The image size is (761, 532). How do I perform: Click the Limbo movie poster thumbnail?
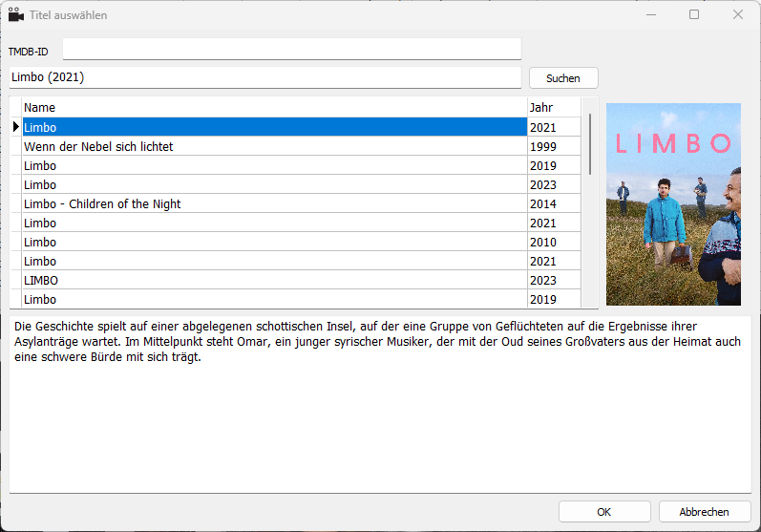click(x=673, y=204)
